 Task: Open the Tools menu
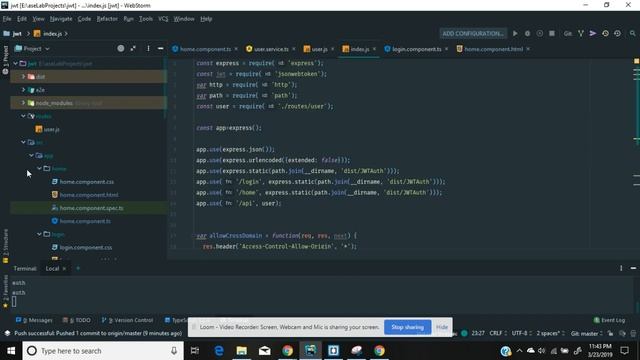pos(145,19)
